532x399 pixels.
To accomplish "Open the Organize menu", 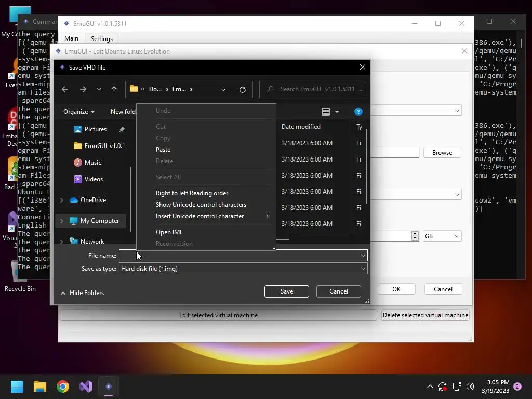I will click(x=79, y=112).
